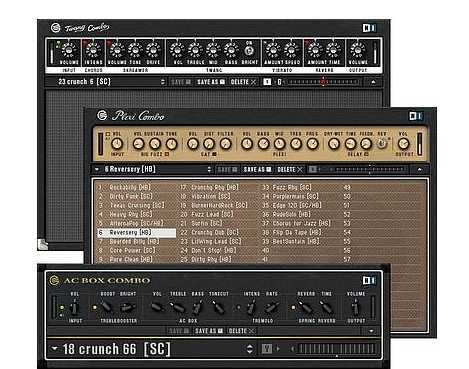The width and height of the screenshot is (469, 369).
Task: Toggle Spring Reverb LED in AC Box Combo
Action: pyautogui.click(x=293, y=307)
